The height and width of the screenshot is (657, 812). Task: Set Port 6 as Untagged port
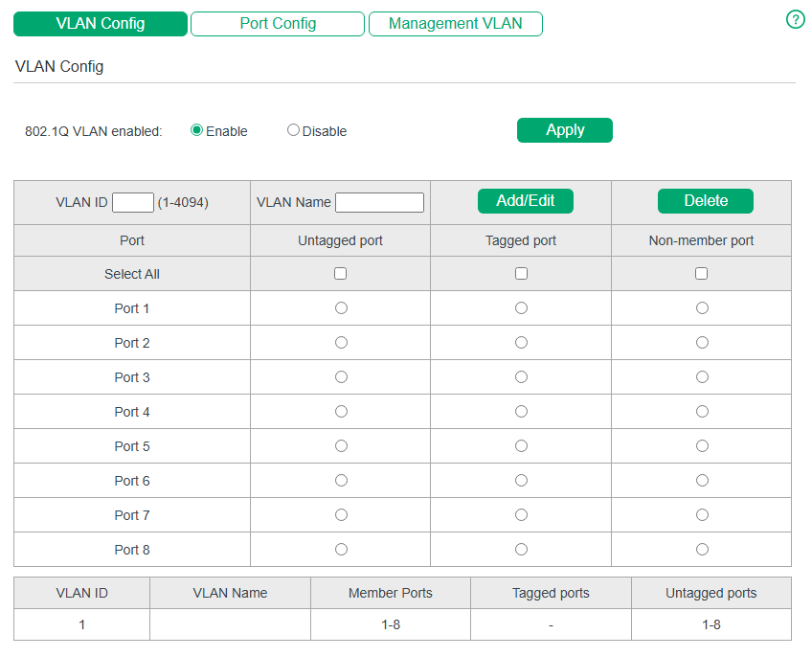tap(341, 481)
